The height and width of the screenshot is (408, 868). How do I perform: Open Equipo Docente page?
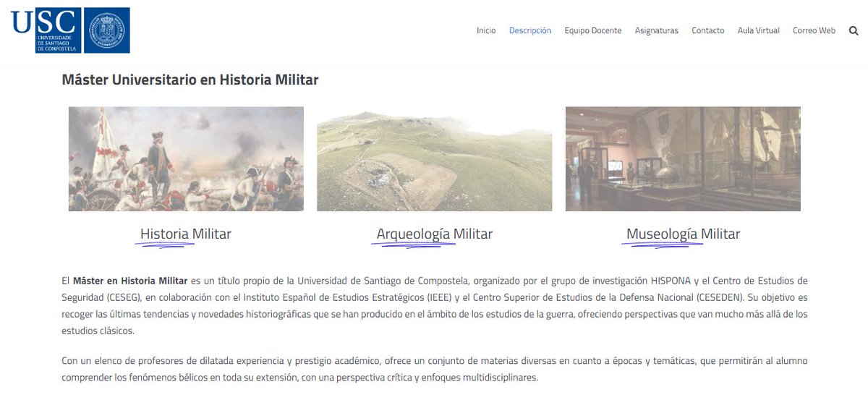[x=593, y=31]
